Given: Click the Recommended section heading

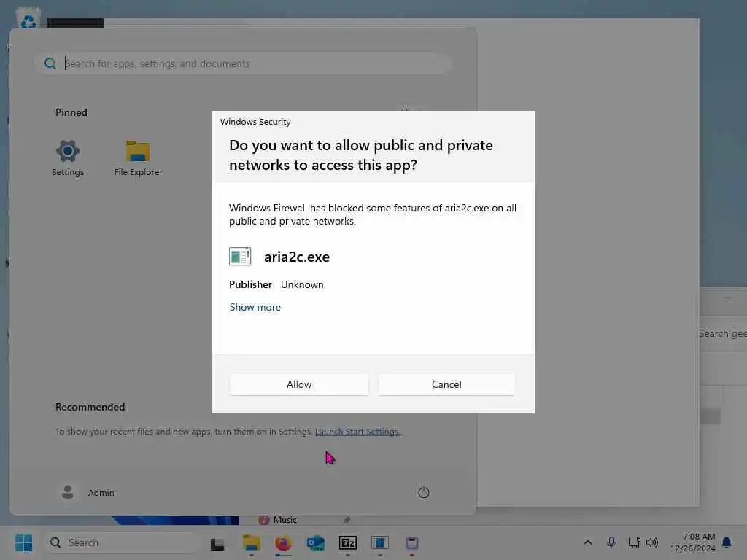Looking at the screenshot, I should click(90, 407).
